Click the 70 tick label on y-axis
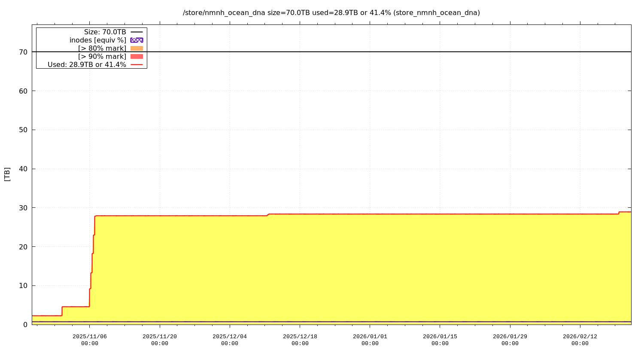Viewport: 644px width, 352px height. 23,52
